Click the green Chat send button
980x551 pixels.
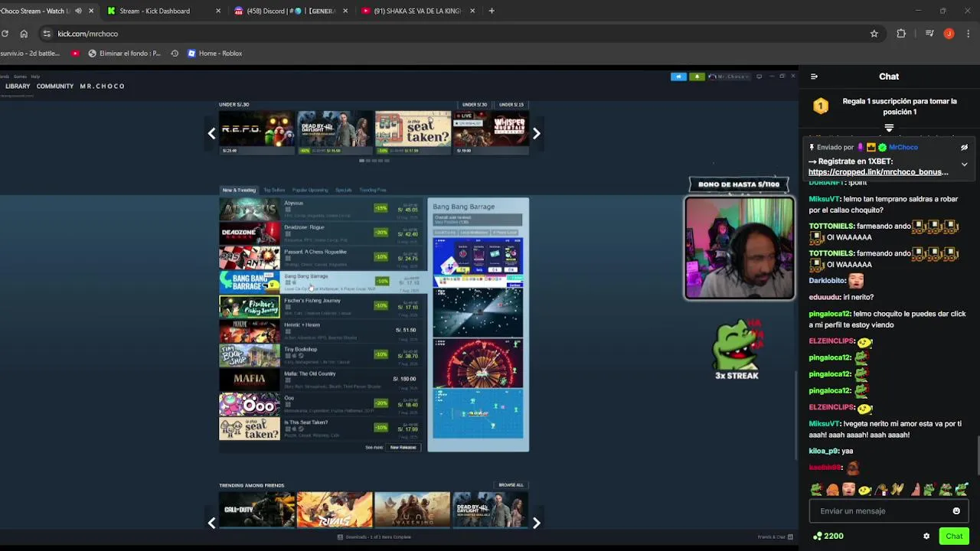(x=954, y=536)
